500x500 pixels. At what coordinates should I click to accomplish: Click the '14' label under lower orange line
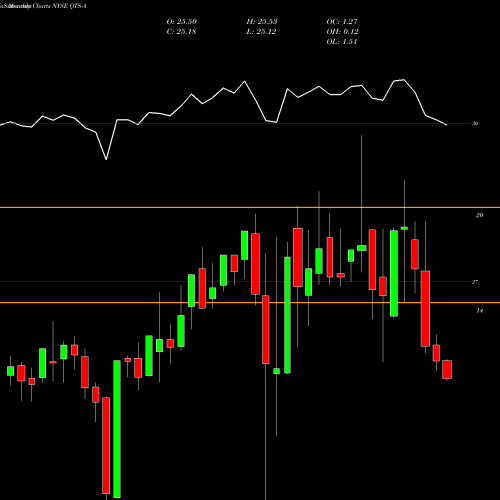pyautogui.click(x=479, y=311)
